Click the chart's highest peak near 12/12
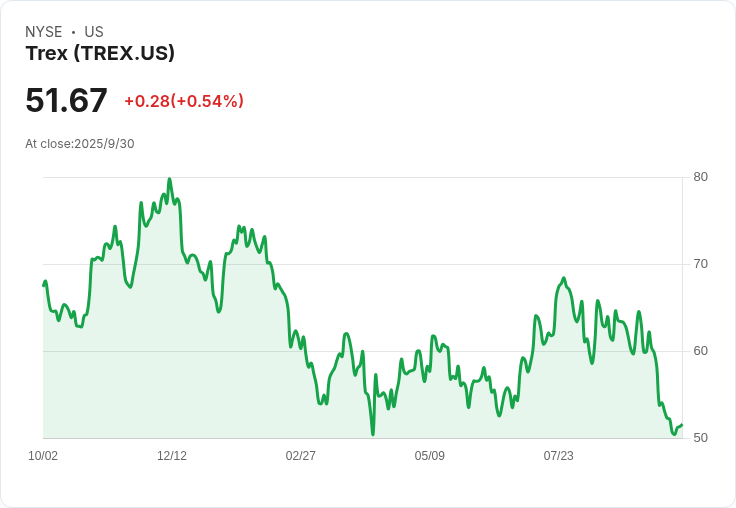This screenshot has height=508, width=736. click(169, 179)
